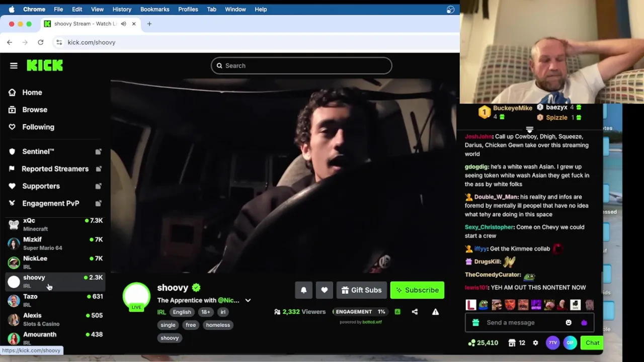Open Reported Streamers entry

click(55, 169)
